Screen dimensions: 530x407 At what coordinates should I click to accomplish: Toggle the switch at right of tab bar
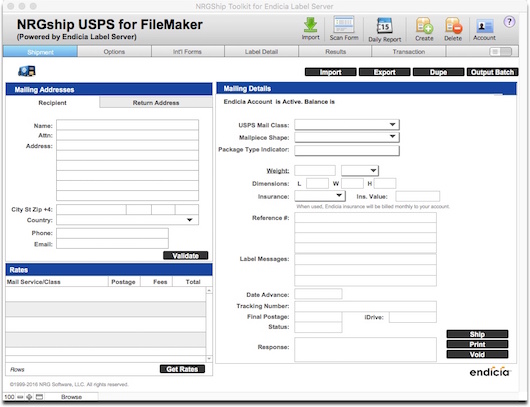(x=501, y=52)
